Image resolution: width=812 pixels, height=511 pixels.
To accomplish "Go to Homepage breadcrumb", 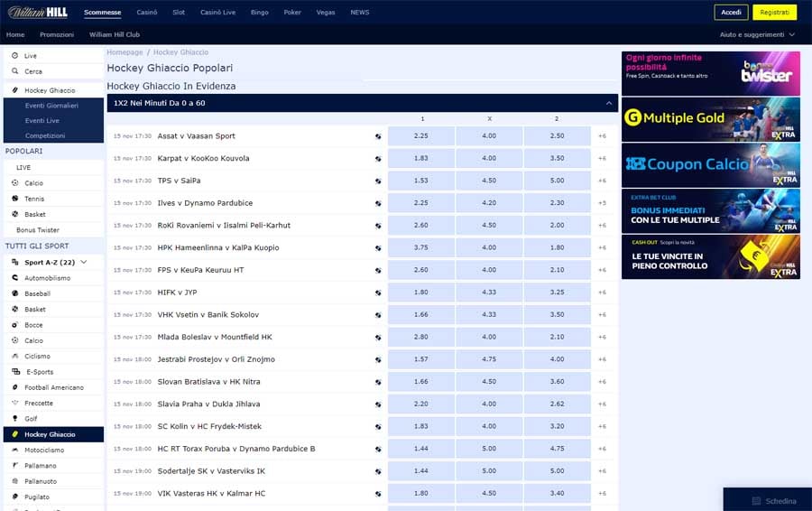I will [x=125, y=52].
